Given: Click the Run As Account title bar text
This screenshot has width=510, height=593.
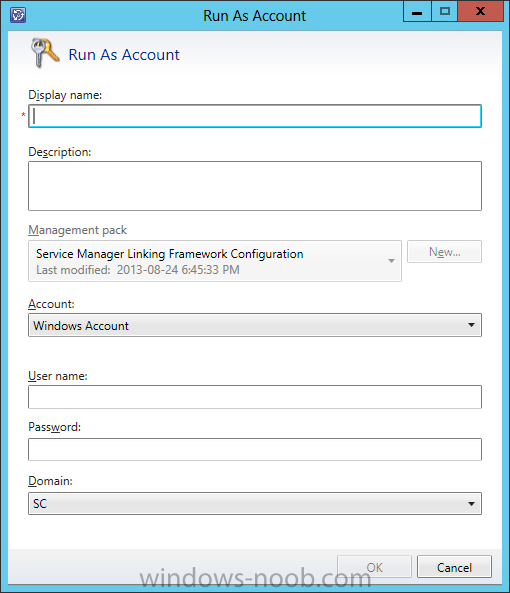Looking at the screenshot, I should click(254, 16).
